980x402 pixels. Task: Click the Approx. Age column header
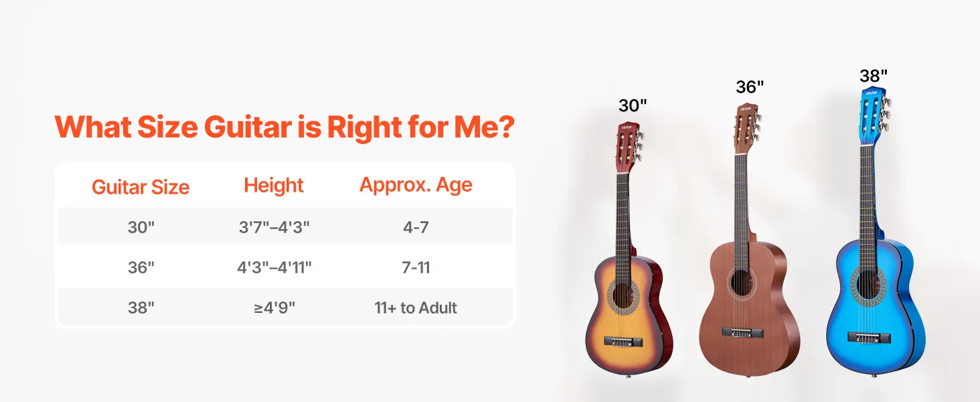(416, 185)
